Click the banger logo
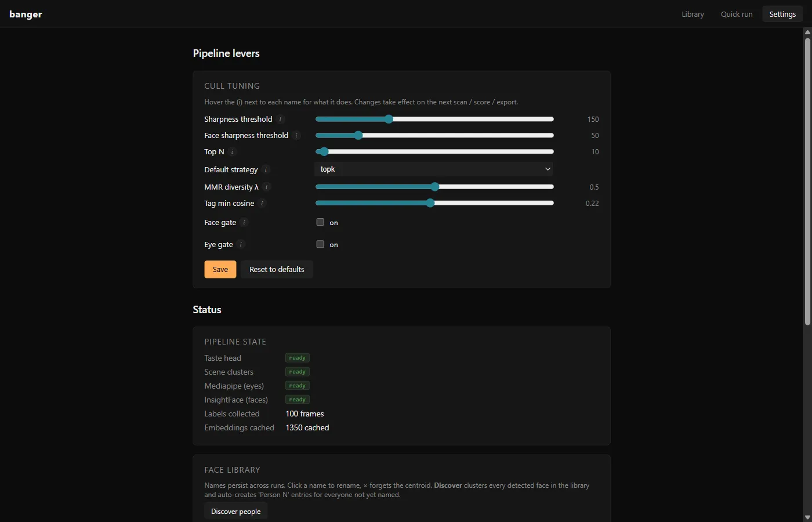The width and height of the screenshot is (812, 522). 26,14
